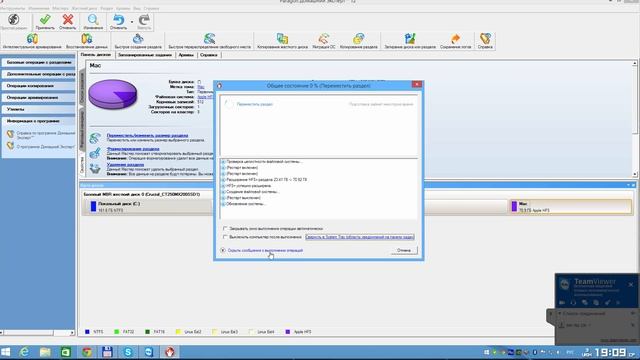Open the Archives tab

186,55
